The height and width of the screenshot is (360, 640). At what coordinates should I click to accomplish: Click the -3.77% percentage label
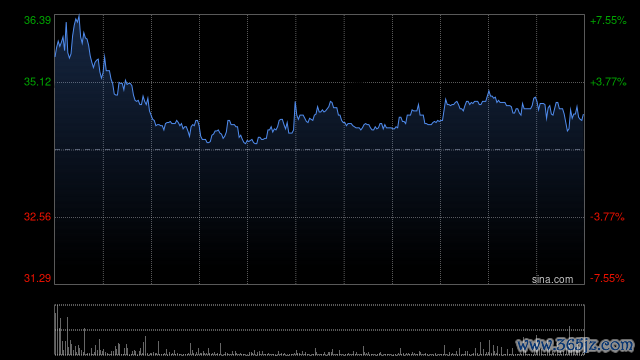coord(607,217)
